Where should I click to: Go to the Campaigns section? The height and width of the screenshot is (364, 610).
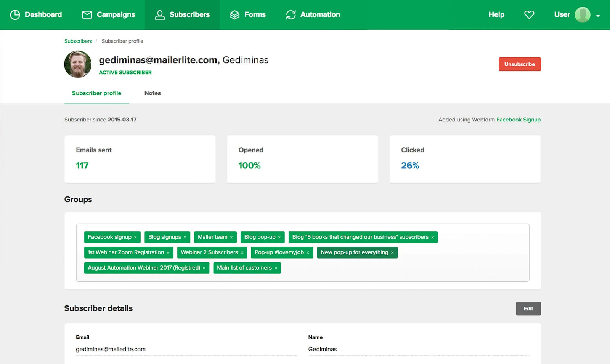[109, 15]
